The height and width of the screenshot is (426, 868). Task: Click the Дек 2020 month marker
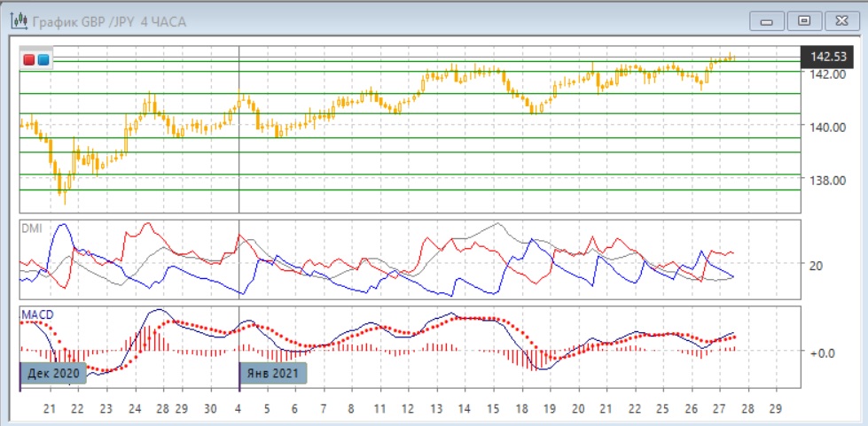pos(54,373)
